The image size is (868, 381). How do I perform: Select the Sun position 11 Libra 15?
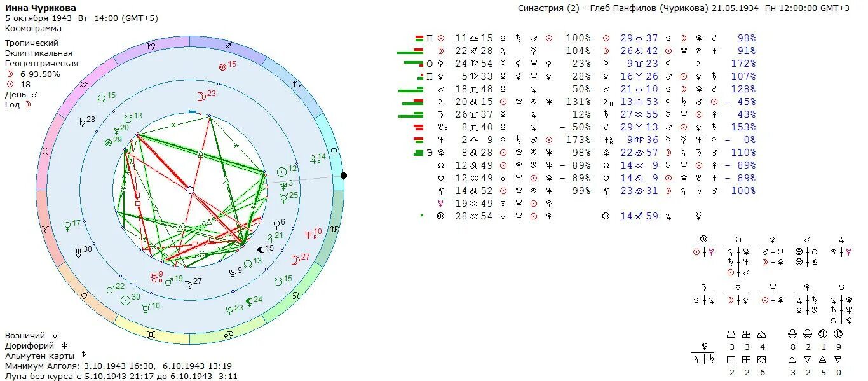tap(474, 38)
